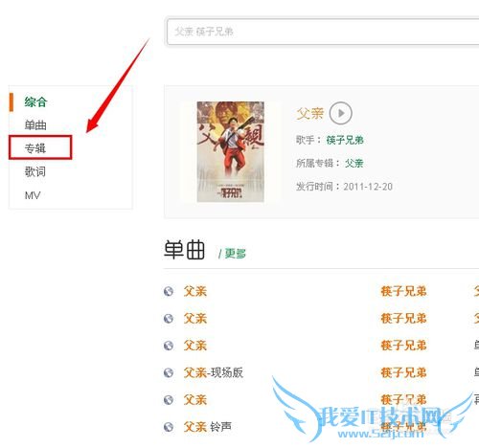Screen dimensions: 479x448
Task: Switch to the 歌词 category
Action: point(35,171)
